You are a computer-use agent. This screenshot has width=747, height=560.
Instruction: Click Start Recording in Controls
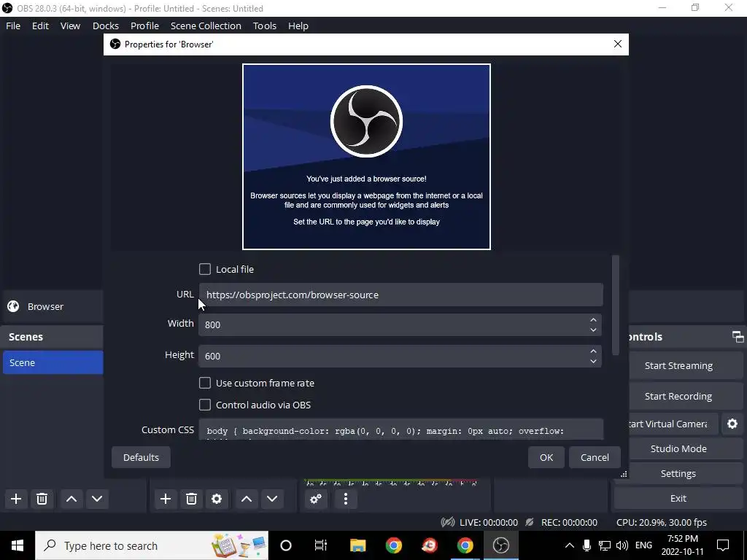pos(684,396)
